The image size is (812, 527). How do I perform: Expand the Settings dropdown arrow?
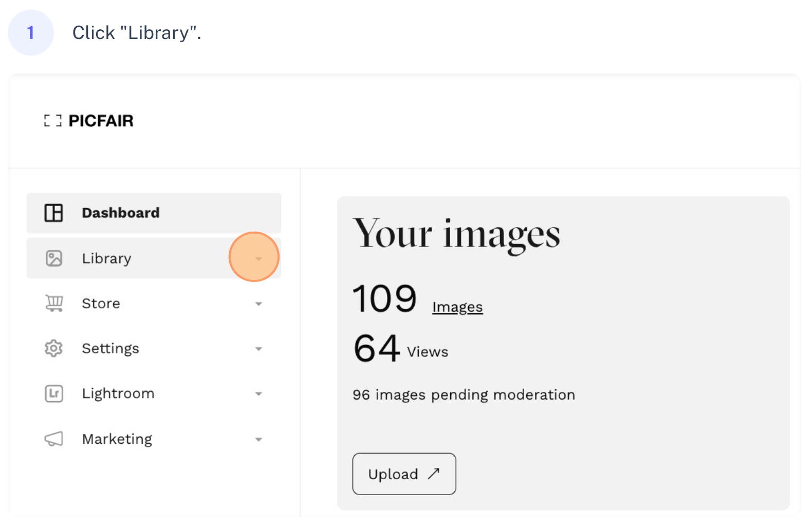(x=259, y=349)
